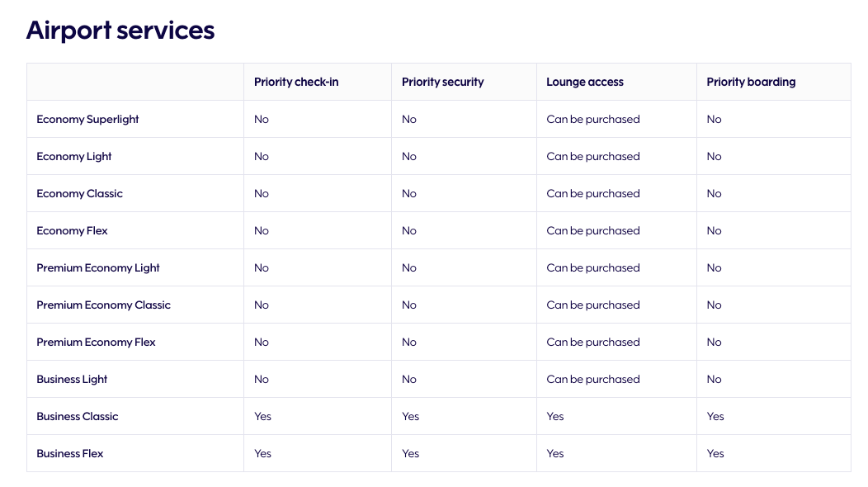
Task: Select the Priority security column header
Action: click(442, 82)
